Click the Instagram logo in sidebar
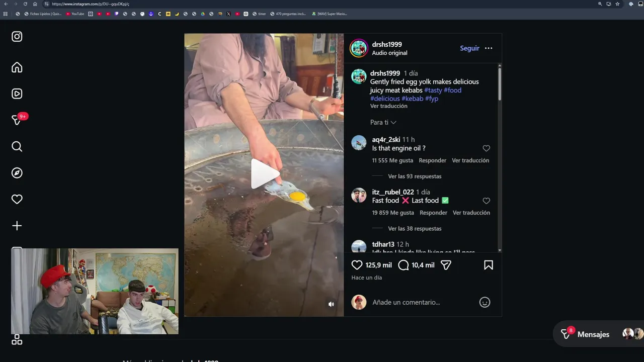The width and height of the screenshot is (644, 362). coord(17,37)
